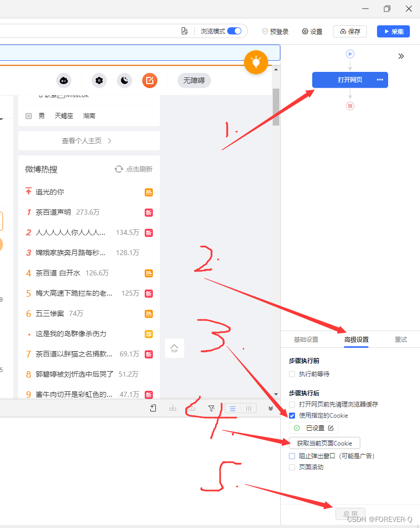This screenshot has height=528, width=420.
Task: Click the 天蝎座 profile text
Action: point(64,116)
